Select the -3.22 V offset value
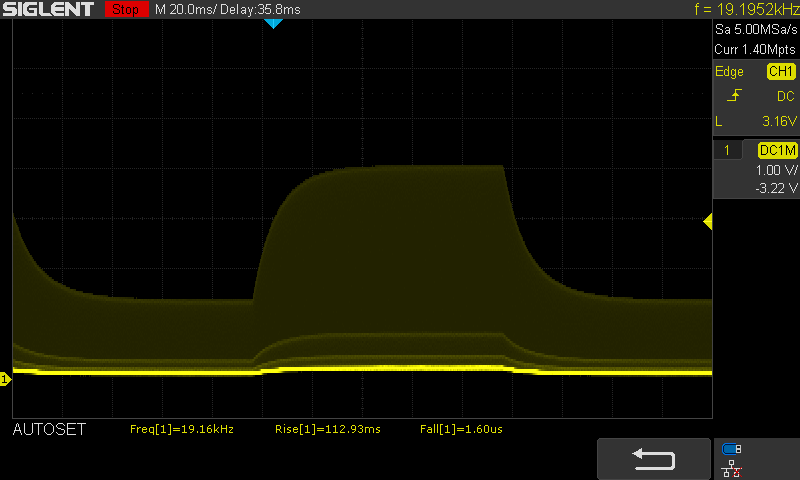 tap(776, 188)
